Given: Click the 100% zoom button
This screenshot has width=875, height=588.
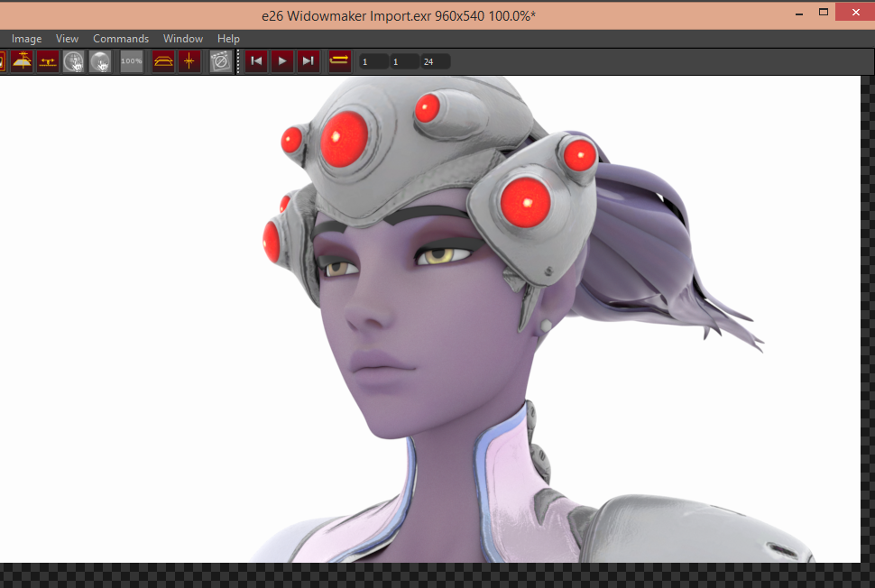Looking at the screenshot, I should point(132,61).
